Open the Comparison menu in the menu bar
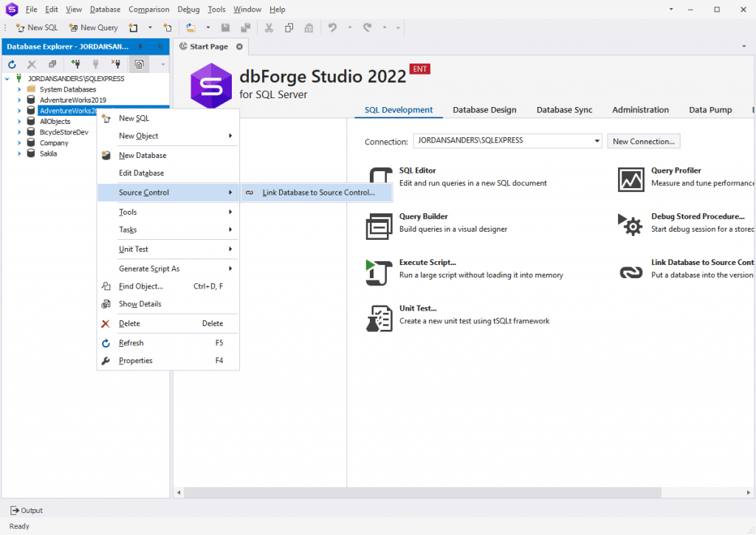 coord(148,9)
